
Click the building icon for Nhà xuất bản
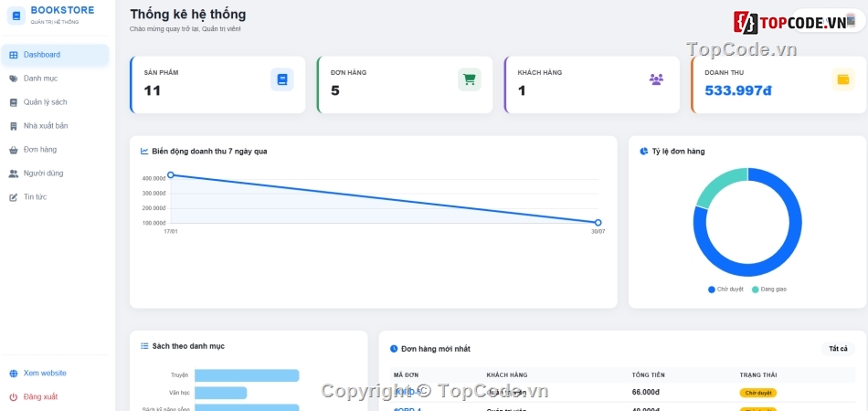point(14,126)
